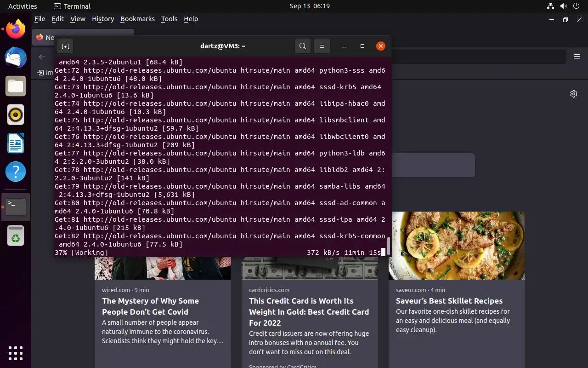The width and height of the screenshot is (588, 368).
Task: Select the Terminal icon in the dock
Action: point(16,207)
